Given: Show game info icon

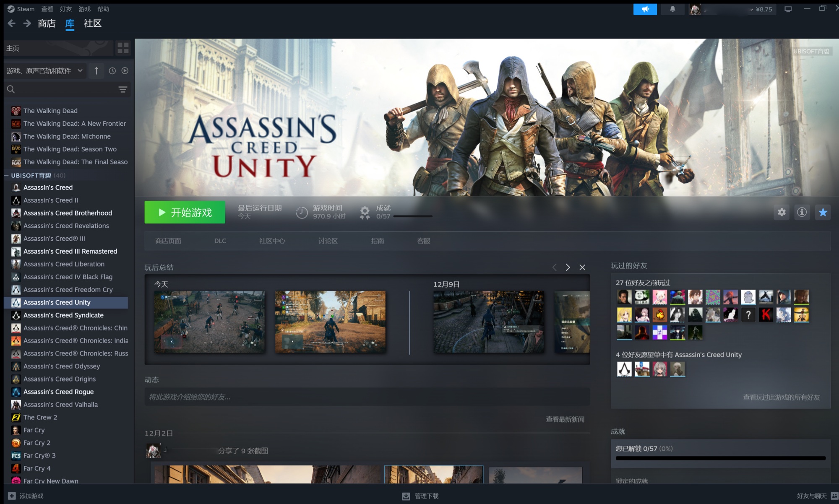Looking at the screenshot, I should point(802,212).
